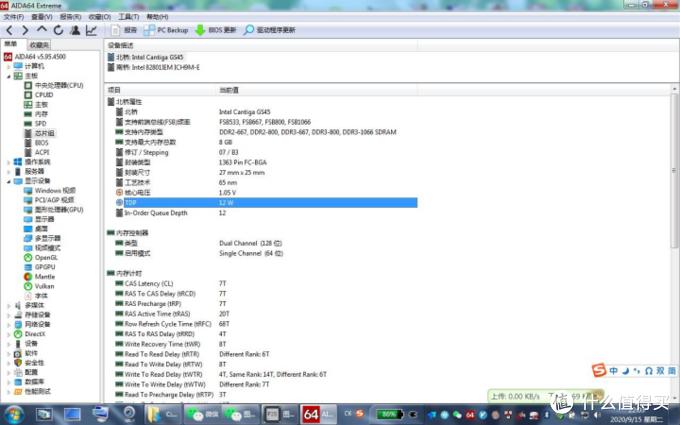Select Row Refresh Cycle Time (tRFC) row
The image size is (680, 425).
[266, 324]
